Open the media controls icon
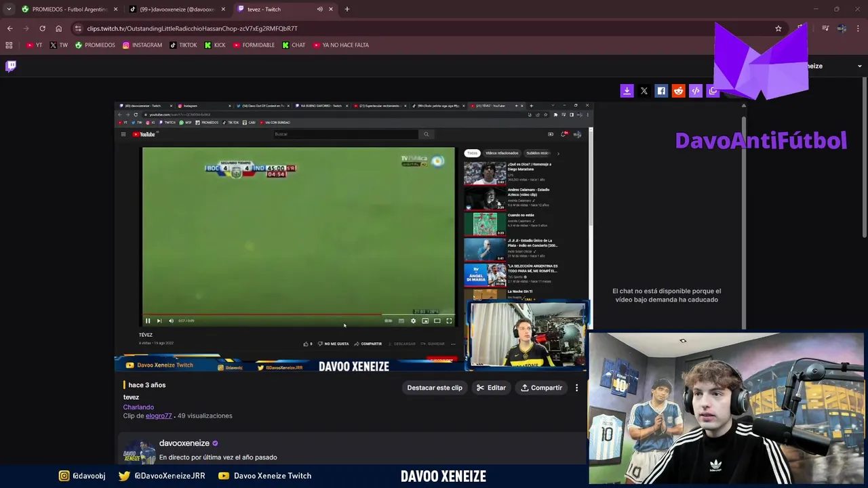Viewport: 868px width, 488px height. point(825,28)
